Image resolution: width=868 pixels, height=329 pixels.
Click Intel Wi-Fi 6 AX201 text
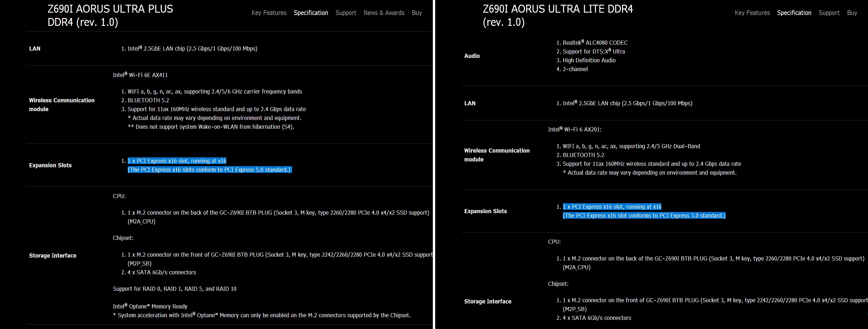575,129
